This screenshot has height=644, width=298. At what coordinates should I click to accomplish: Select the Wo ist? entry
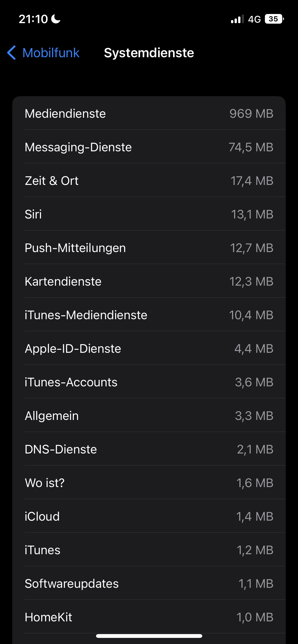point(149,483)
